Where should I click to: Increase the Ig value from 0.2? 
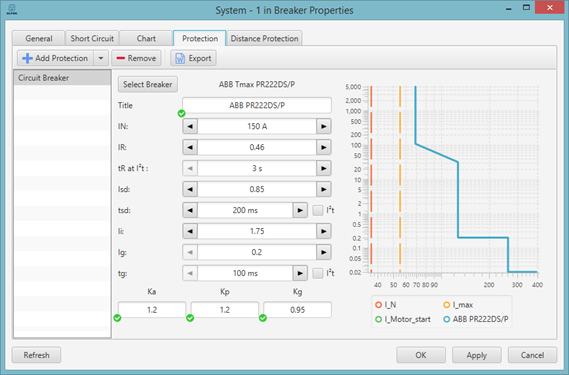323,252
